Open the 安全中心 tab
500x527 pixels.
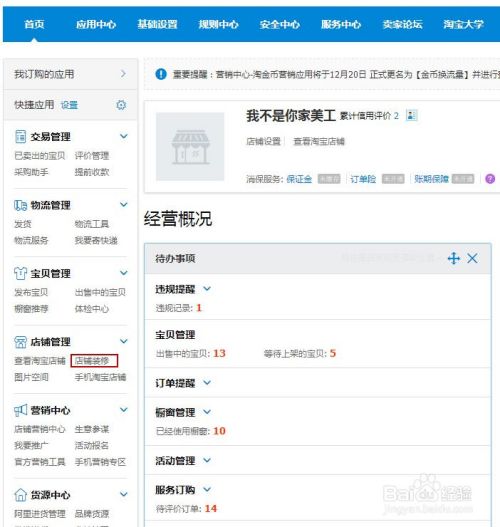(280, 24)
